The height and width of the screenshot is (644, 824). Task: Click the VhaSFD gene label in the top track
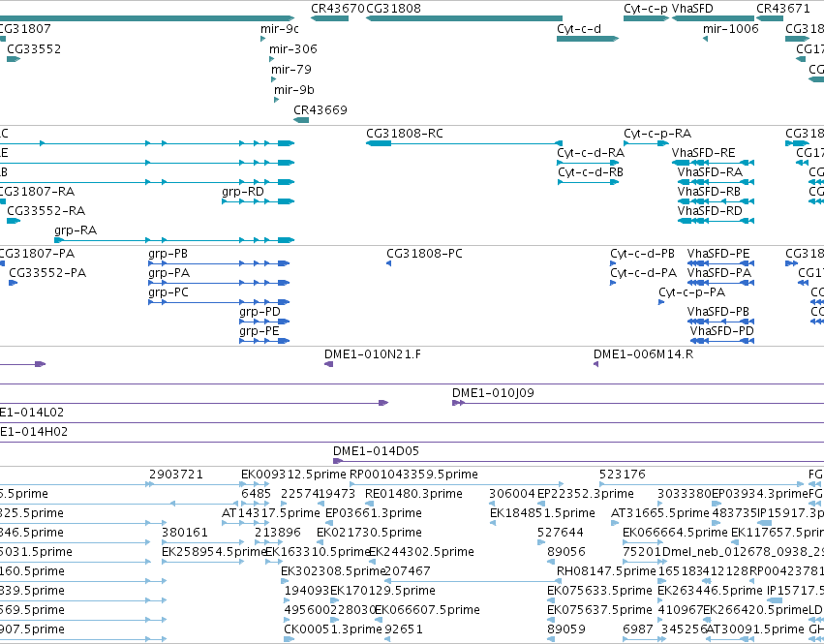click(x=692, y=9)
